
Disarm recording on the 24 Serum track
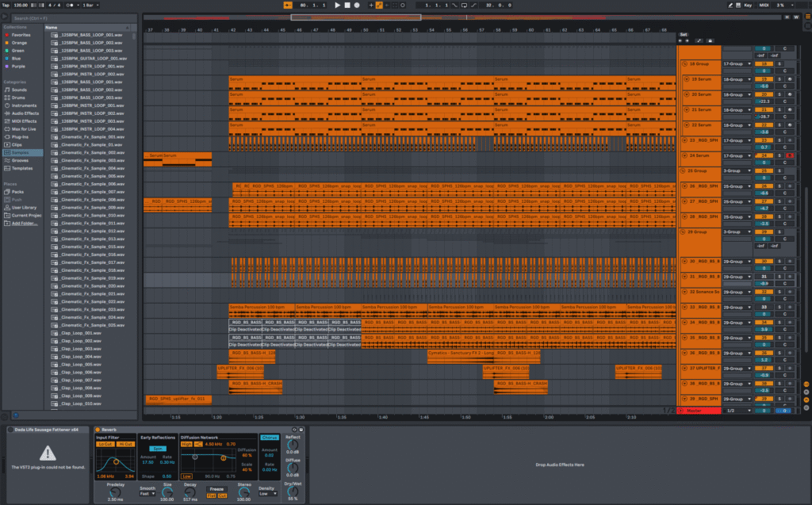tap(789, 155)
